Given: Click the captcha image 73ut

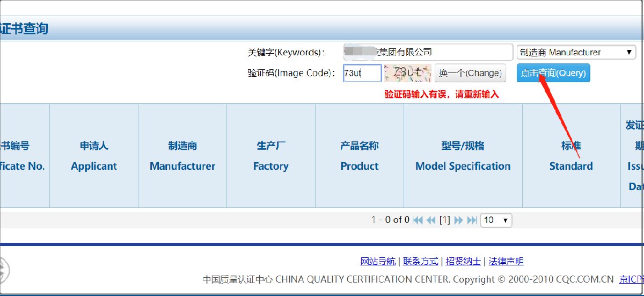Looking at the screenshot, I should pyautogui.click(x=408, y=73).
